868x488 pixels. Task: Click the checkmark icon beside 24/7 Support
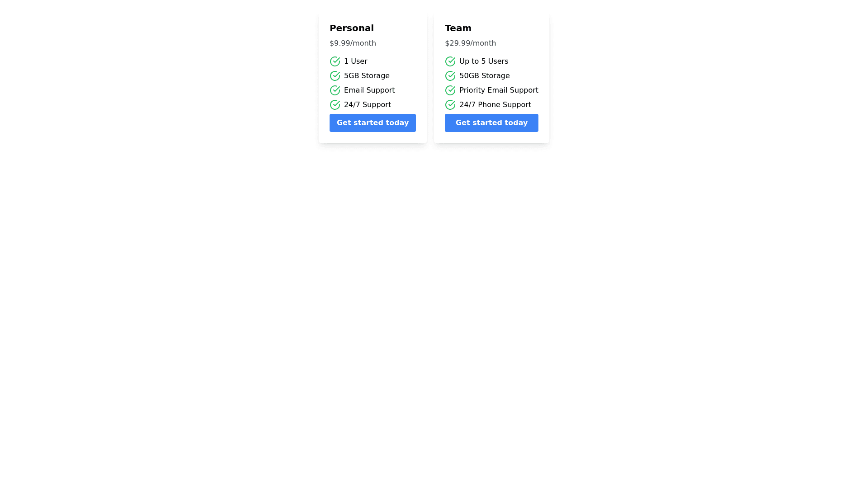point(335,105)
